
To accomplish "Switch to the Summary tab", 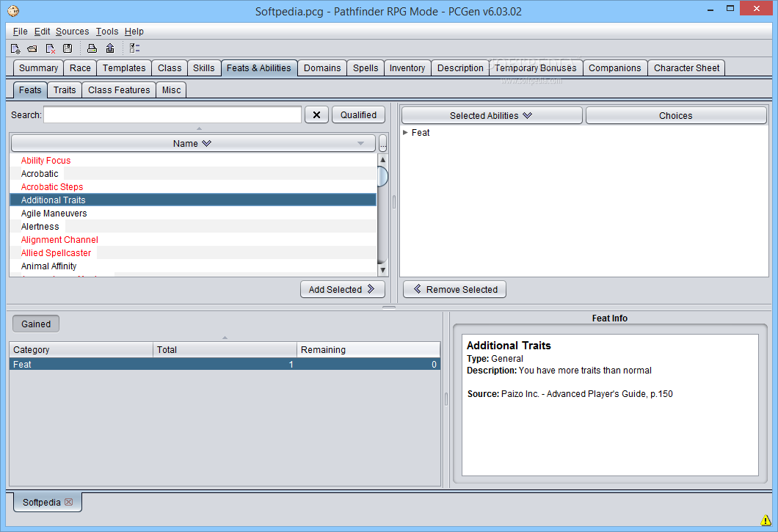I will tap(38, 68).
